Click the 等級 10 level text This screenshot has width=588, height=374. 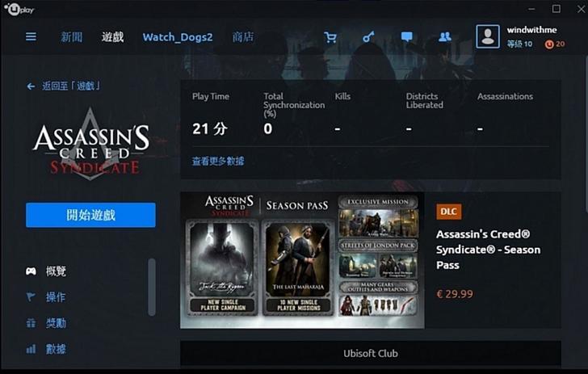pos(519,44)
